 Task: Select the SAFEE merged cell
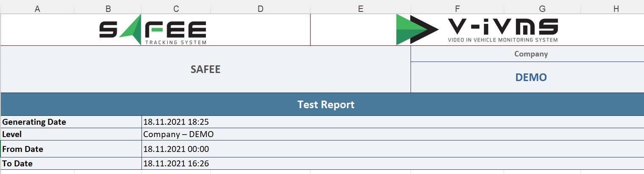pos(205,69)
